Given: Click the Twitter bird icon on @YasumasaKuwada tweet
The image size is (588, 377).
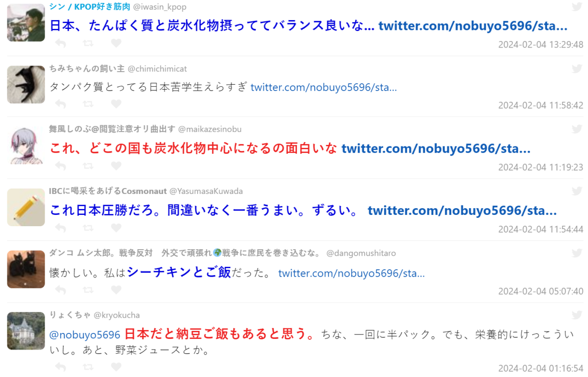Looking at the screenshot, I should coord(577,191).
